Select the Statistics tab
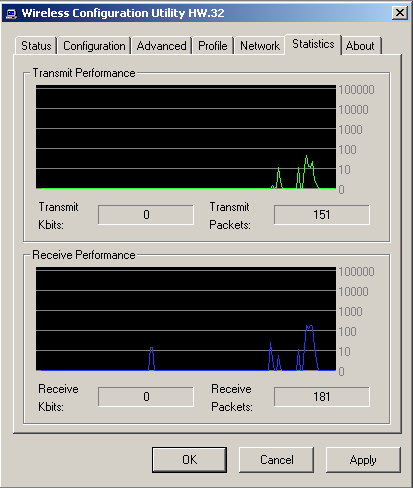Viewport: 413px width, 488px height. [x=313, y=44]
